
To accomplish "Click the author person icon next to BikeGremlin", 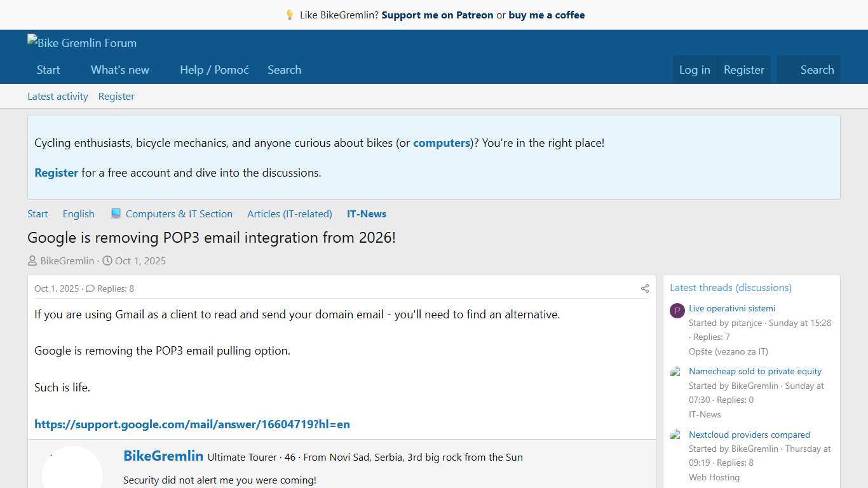I will pos(32,261).
